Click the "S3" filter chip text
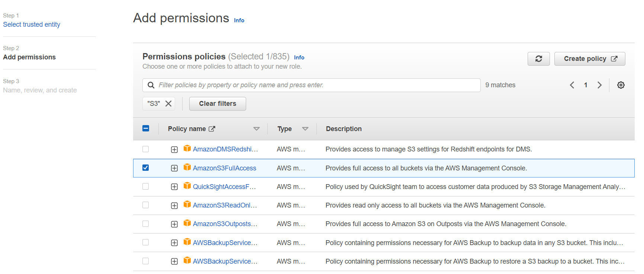Image resolution: width=644 pixels, height=274 pixels. tap(154, 104)
